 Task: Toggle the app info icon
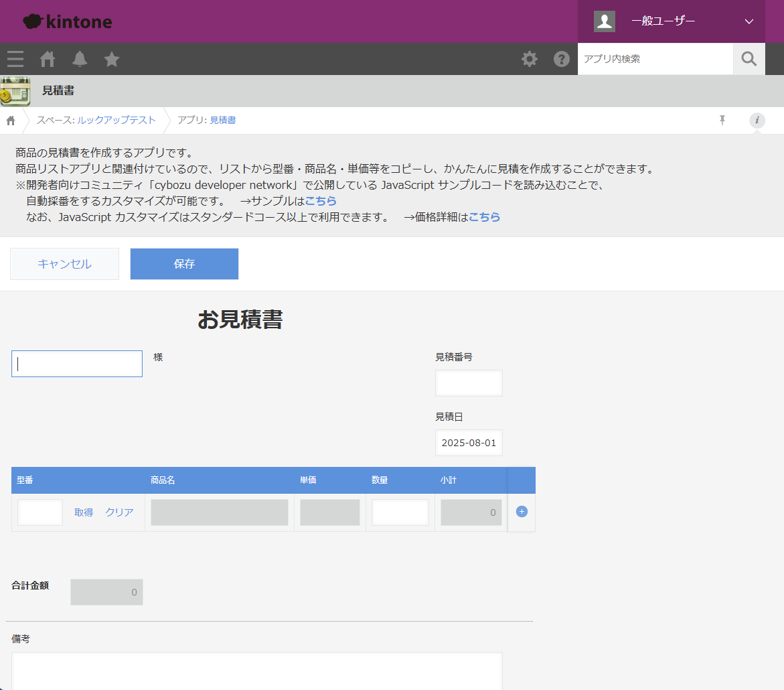point(757,120)
